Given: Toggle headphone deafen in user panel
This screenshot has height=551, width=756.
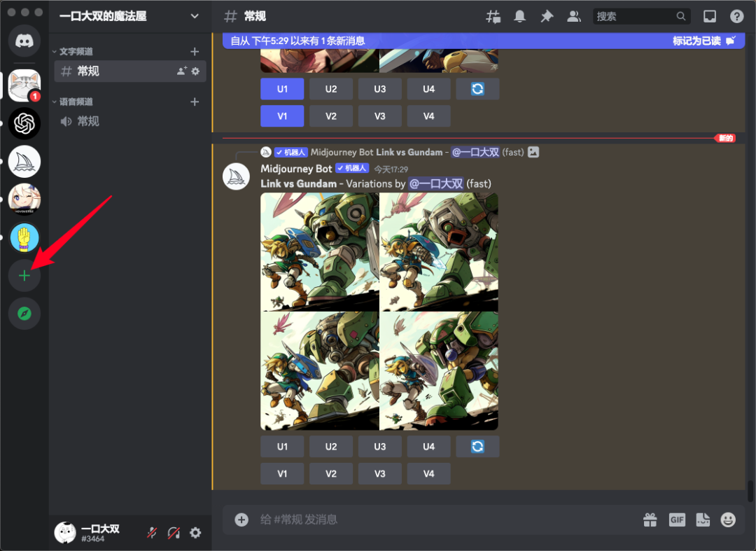Looking at the screenshot, I should pyautogui.click(x=174, y=533).
